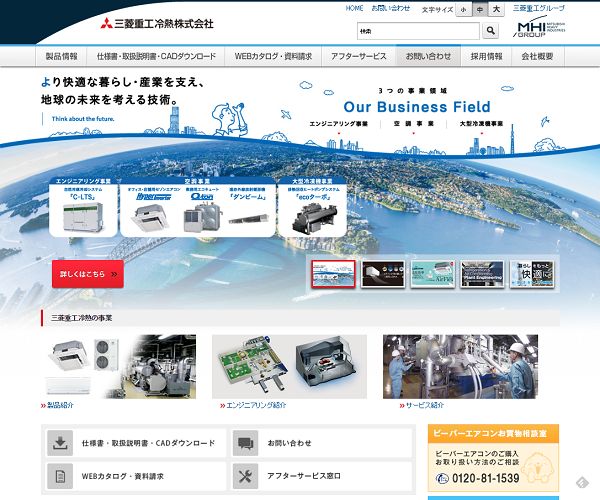Click the search magnifier icon button
600x500 pixels.
click(x=491, y=31)
